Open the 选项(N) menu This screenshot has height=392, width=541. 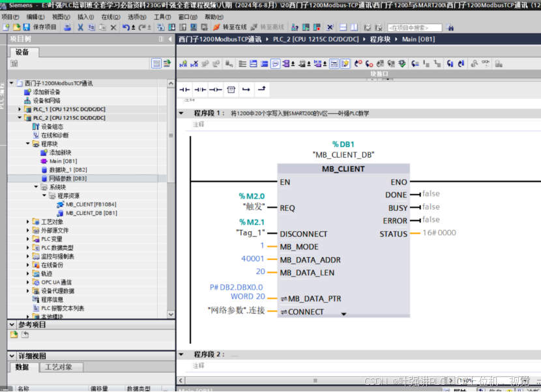pyautogui.click(x=137, y=17)
